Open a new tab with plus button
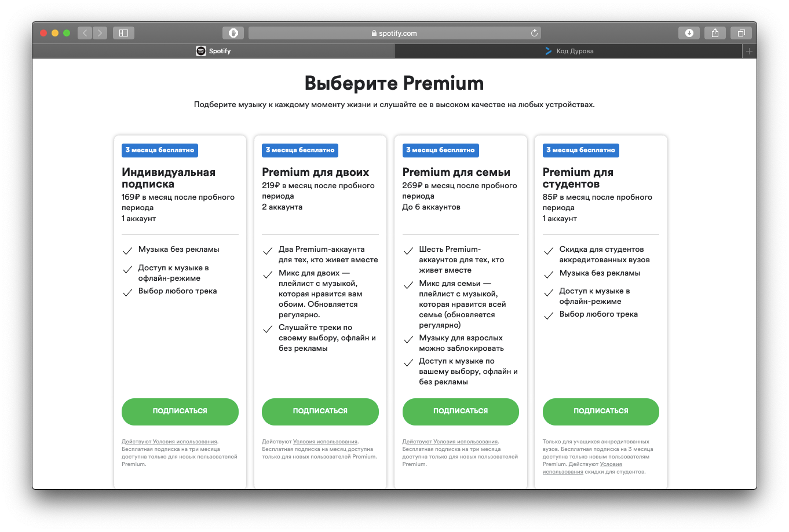The height and width of the screenshot is (532, 789). pos(749,51)
